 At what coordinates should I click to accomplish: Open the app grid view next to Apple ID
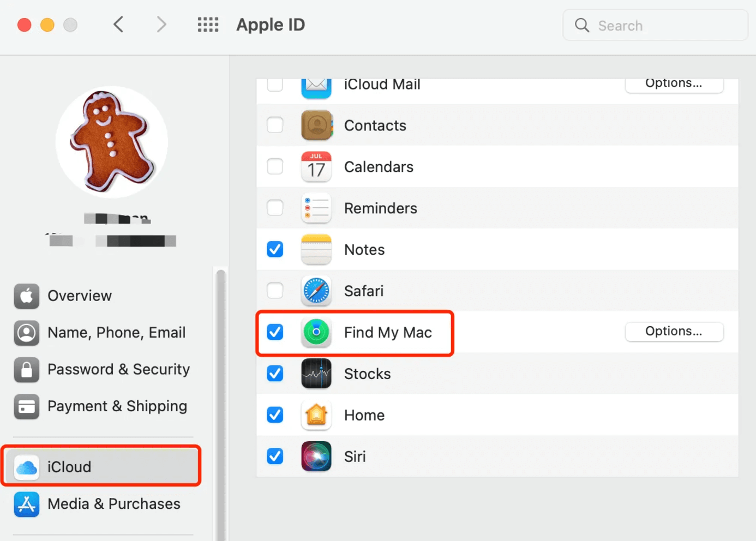pyautogui.click(x=208, y=25)
